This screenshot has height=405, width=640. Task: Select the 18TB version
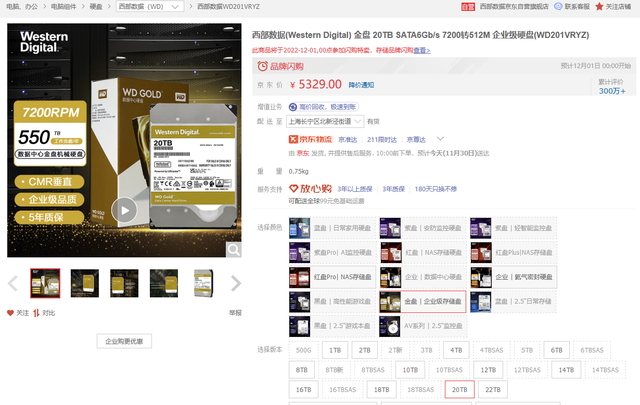tap(382, 389)
